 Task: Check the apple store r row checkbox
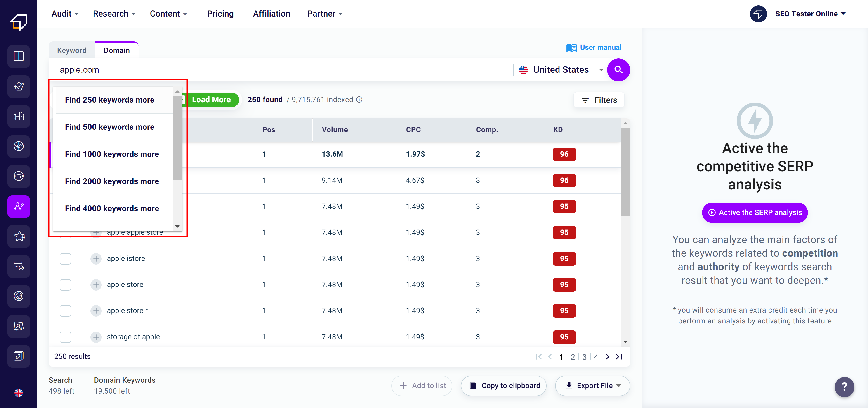coord(65,310)
